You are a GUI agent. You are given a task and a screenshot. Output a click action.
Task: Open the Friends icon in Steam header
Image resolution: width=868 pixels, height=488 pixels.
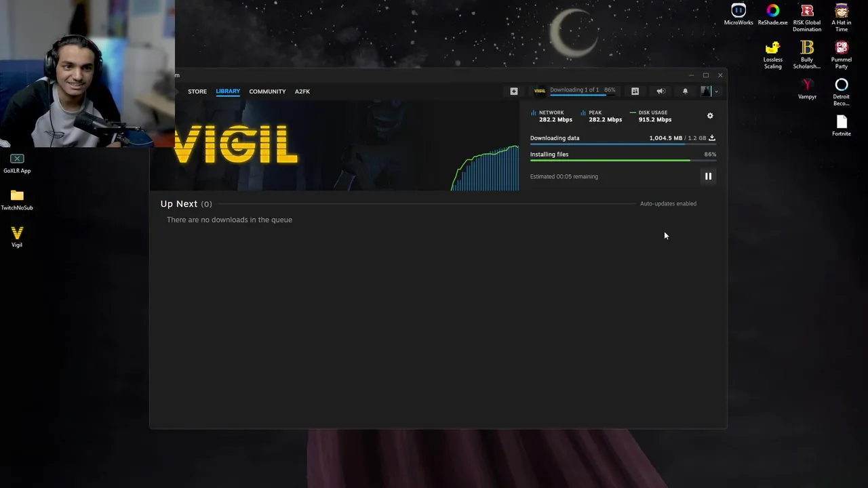635,91
